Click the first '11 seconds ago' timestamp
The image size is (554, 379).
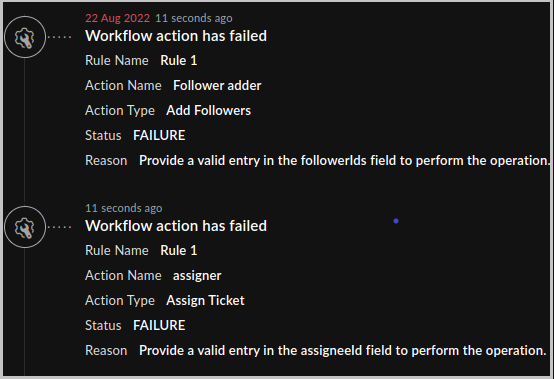[194, 18]
